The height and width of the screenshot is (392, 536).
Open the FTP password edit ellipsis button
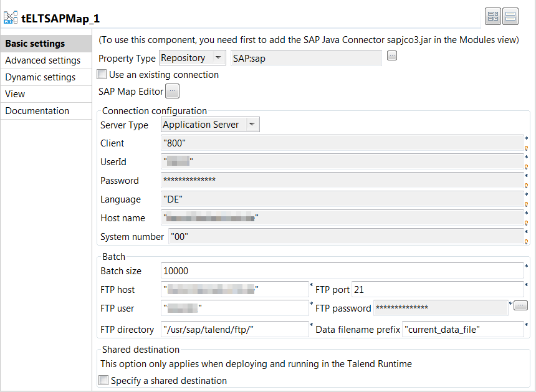point(520,305)
